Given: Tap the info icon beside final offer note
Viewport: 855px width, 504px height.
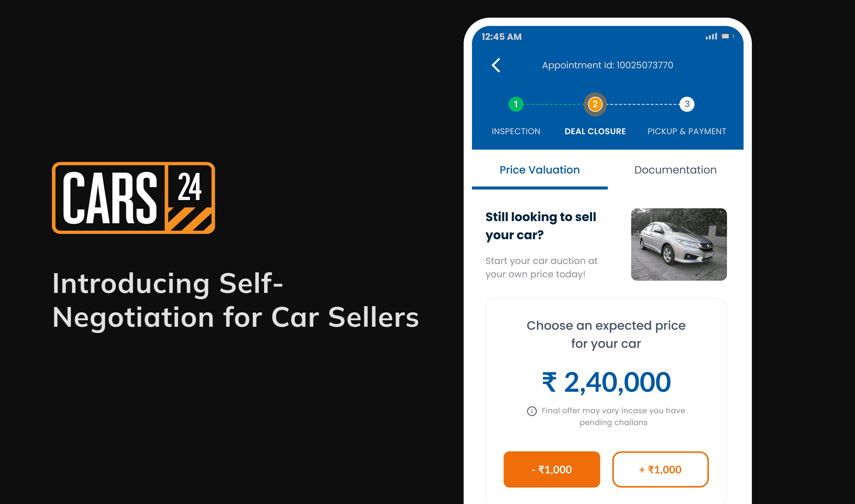Looking at the screenshot, I should [x=532, y=411].
